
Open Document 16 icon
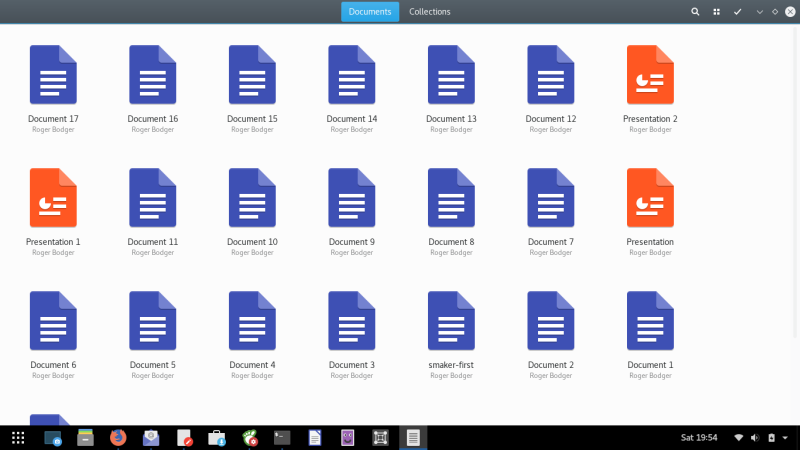point(153,74)
